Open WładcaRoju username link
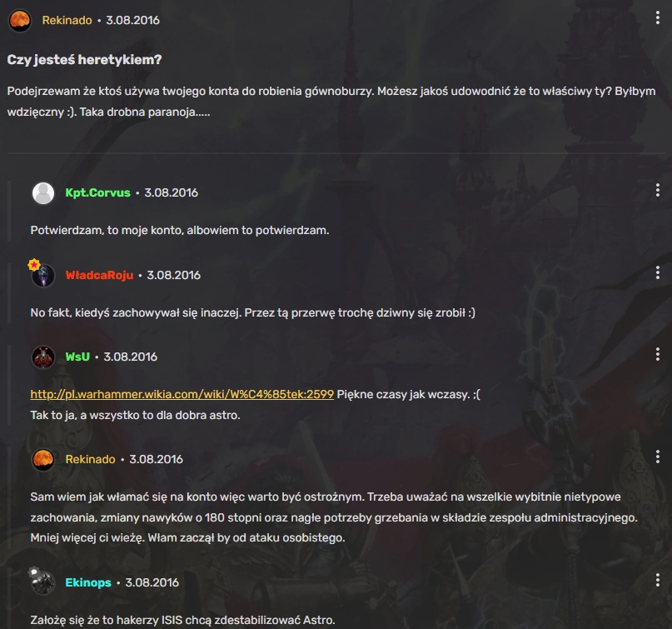 99,275
